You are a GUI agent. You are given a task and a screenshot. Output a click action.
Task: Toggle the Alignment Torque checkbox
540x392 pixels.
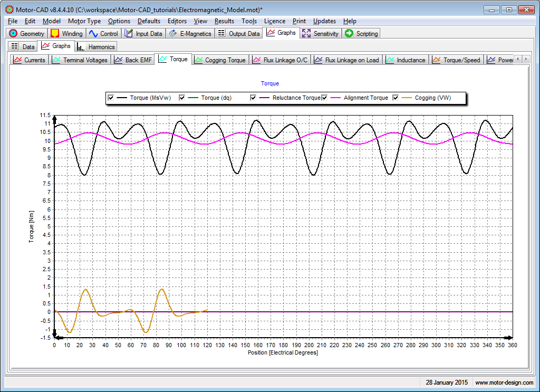pos(325,98)
